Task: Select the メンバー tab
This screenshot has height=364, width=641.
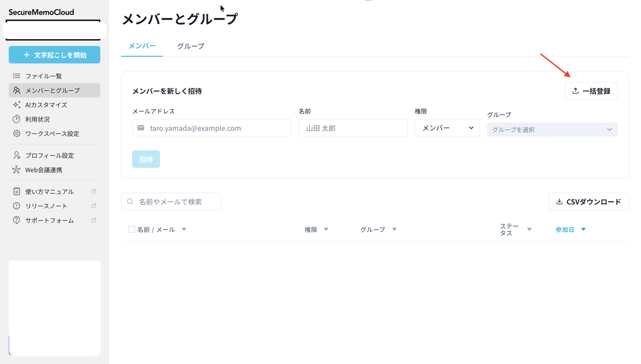Action: tap(142, 46)
